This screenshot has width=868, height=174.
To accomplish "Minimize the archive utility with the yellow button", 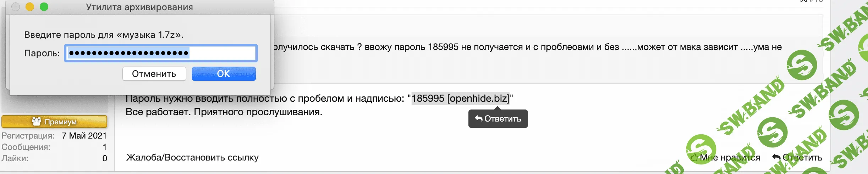I will click(30, 7).
